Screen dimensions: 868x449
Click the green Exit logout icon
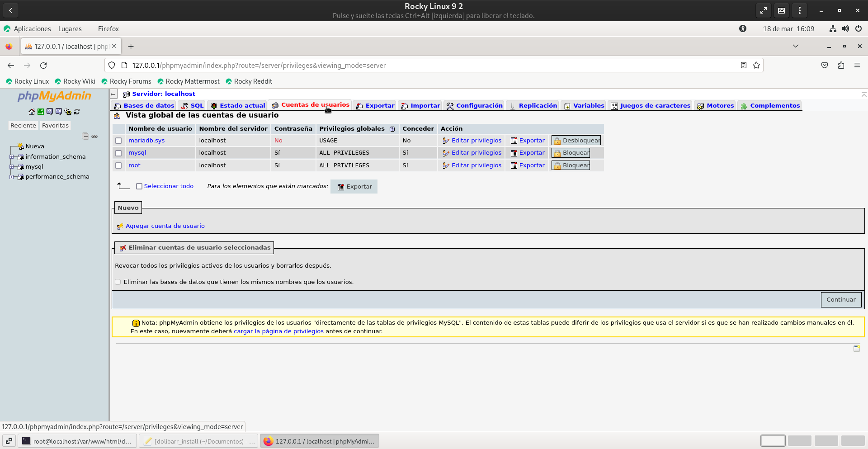[40, 112]
